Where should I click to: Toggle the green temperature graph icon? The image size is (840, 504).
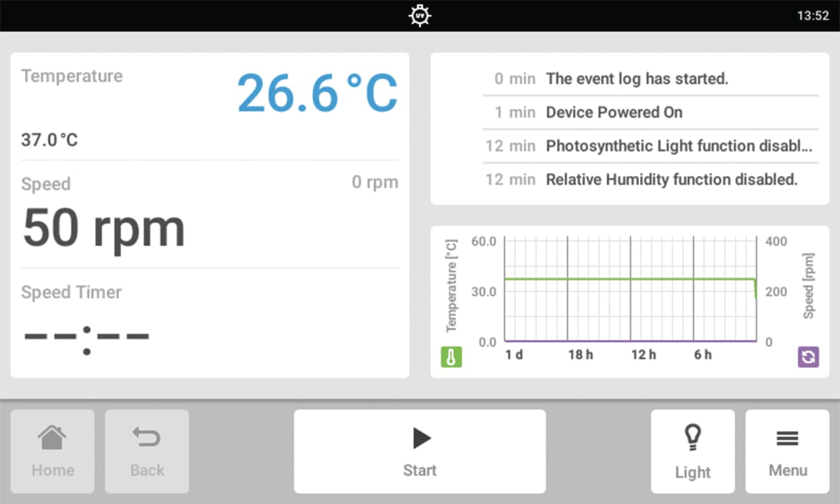coord(451,357)
